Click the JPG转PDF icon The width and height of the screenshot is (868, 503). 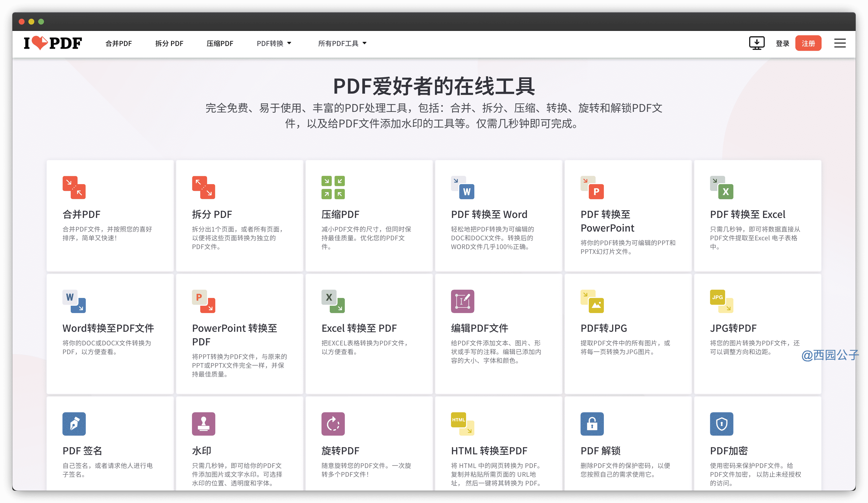pyautogui.click(x=722, y=301)
